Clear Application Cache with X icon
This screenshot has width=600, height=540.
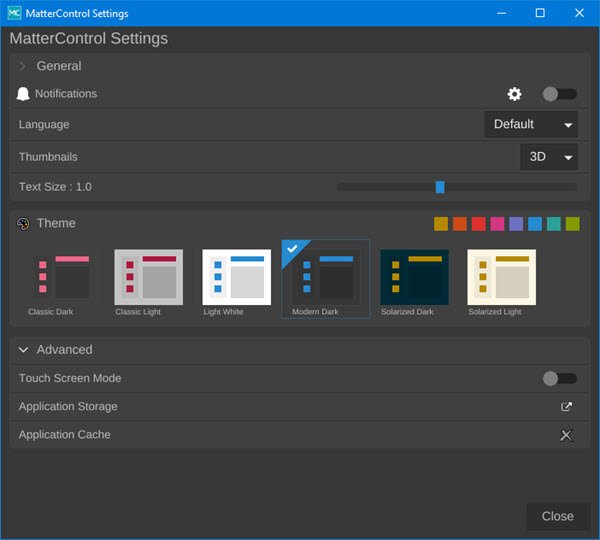[x=566, y=435]
